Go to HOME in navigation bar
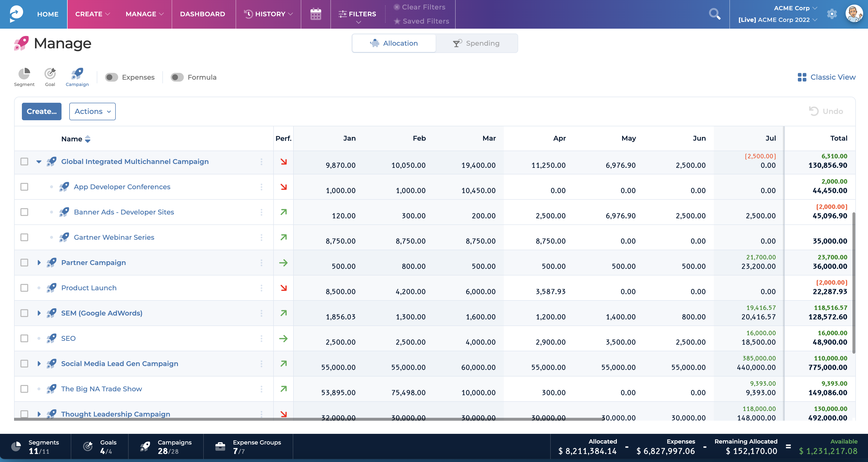 point(48,14)
